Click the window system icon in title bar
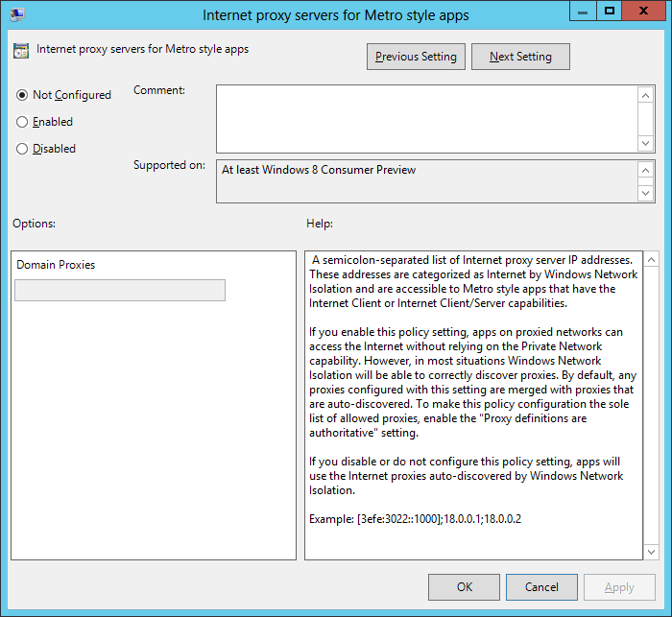672x617 pixels. tap(17, 15)
